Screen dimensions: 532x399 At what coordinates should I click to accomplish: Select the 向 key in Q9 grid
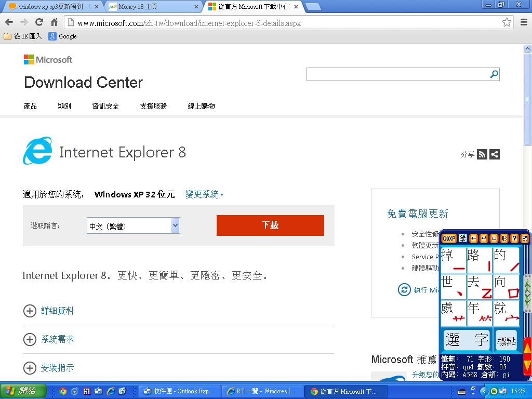(x=506, y=287)
